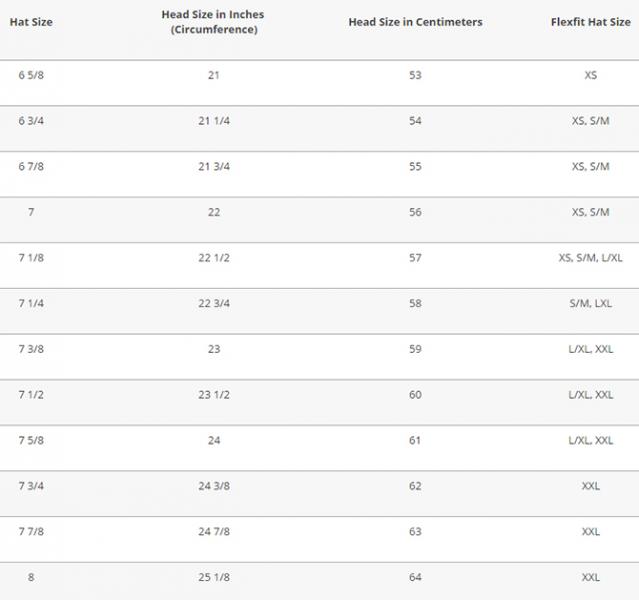The width and height of the screenshot is (639, 600).
Task: Select the Head Size in Inches header
Action: 213,22
